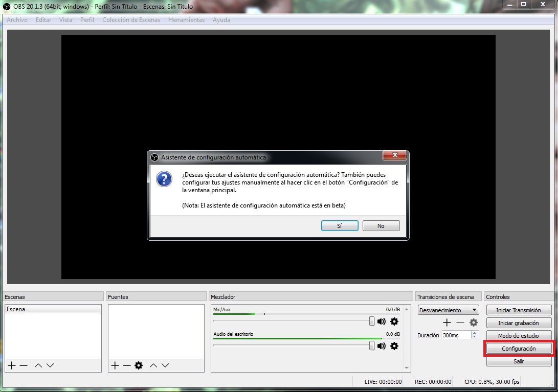Viewport: 558px width, 392px height.
Task: Select Escena in the scenes list
Action: click(x=53, y=309)
